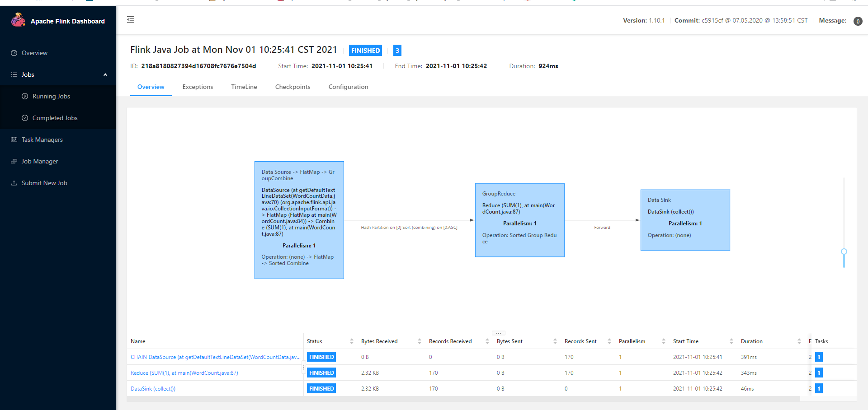Sort table by Records Sent

tap(609, 341)
